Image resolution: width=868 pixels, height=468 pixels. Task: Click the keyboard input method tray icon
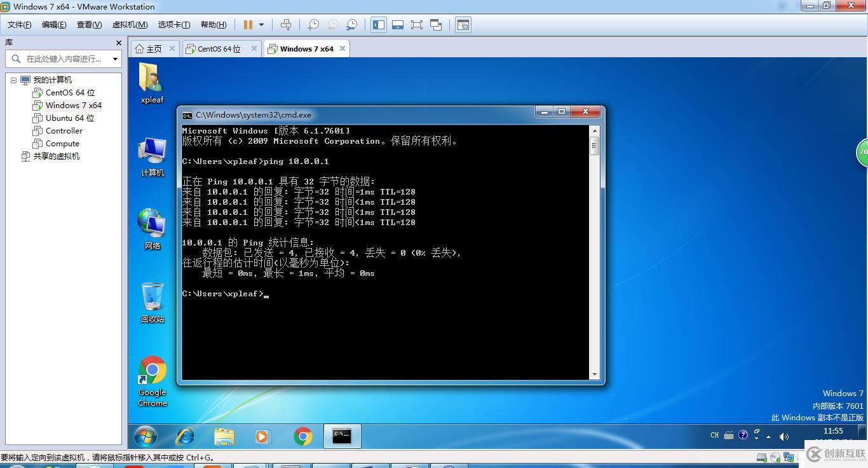(729, 436)
